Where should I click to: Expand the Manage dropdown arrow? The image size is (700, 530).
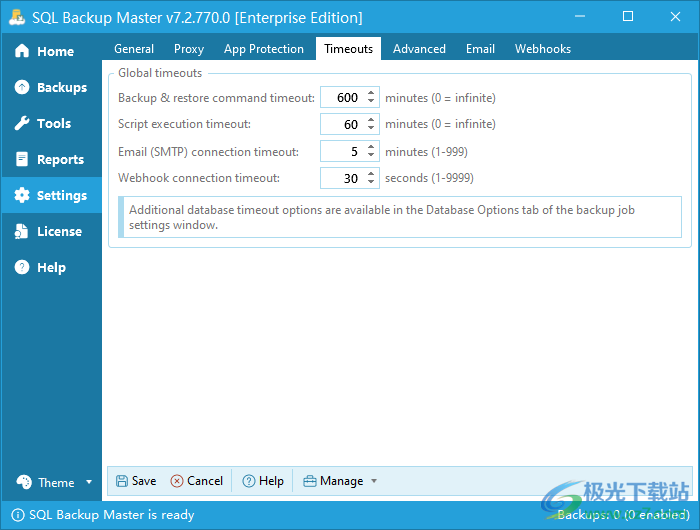tap(374, 481)
